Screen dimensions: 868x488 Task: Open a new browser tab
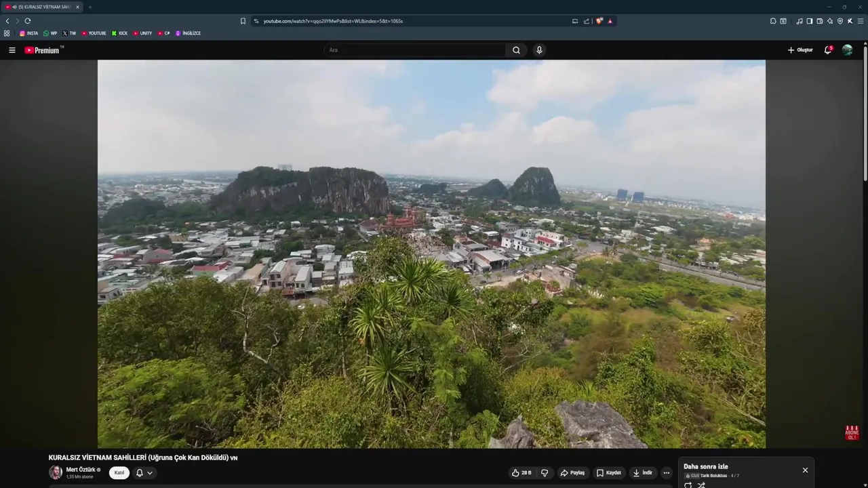pos(90,7)
